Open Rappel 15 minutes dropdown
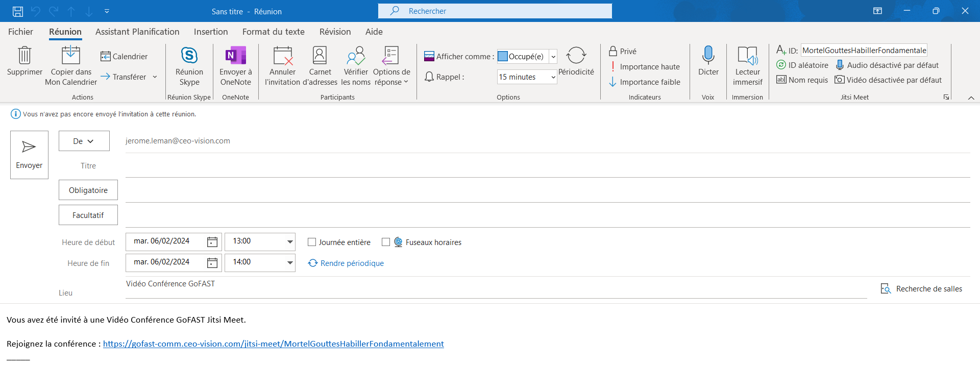This screenshot has width=980, height=391. [x=553, y=77]
